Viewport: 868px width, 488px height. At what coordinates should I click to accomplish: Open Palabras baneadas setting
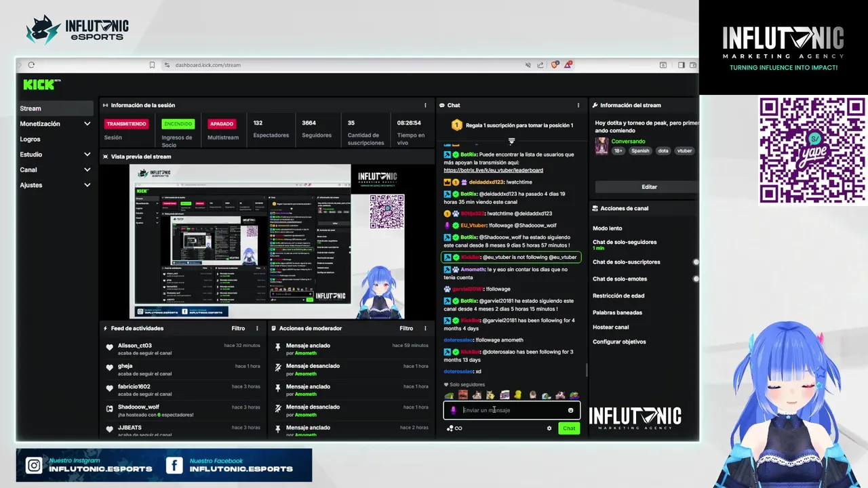tap(617, 312)
